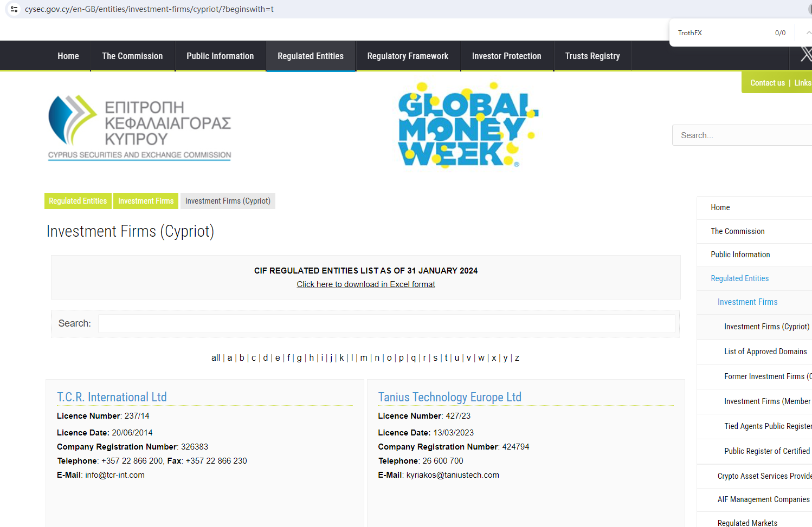Focus the firm Search input field
Image resolution: width=812 pixels, height=527 pixels.
(x=386, y=323)
